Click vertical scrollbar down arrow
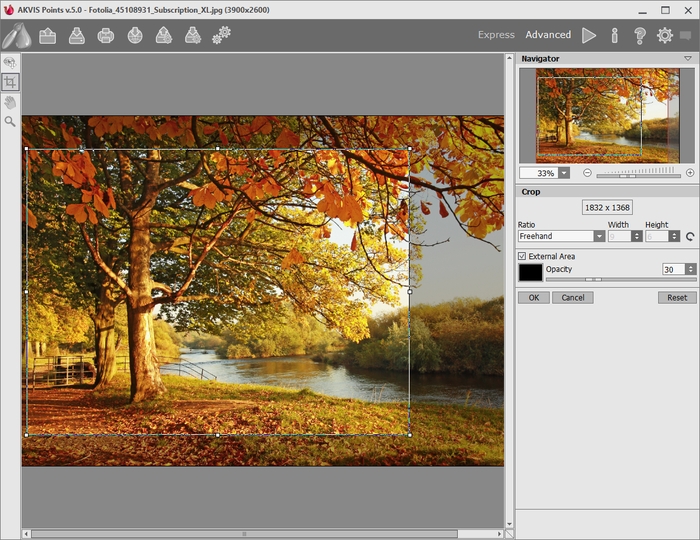The width and height of the screenshot is (700, 540). pos(509,524)
